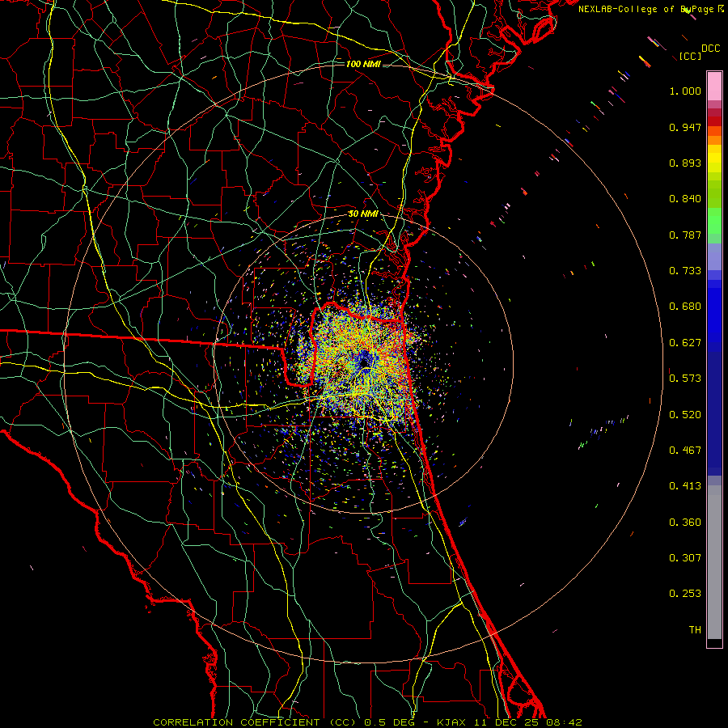This screenshot has height=728, width=728.
Task: Select the 0.413 scale value
Action: click(685, 486)
